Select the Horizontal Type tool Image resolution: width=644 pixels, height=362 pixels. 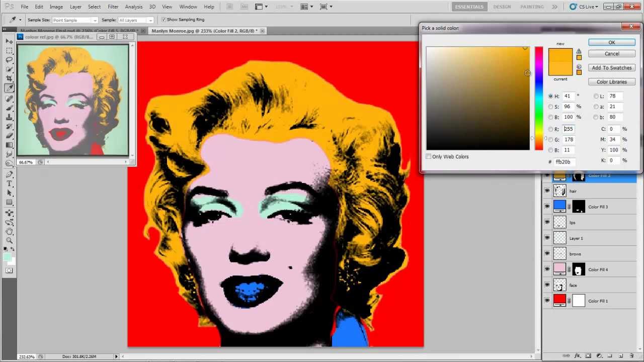click(10, 184)
